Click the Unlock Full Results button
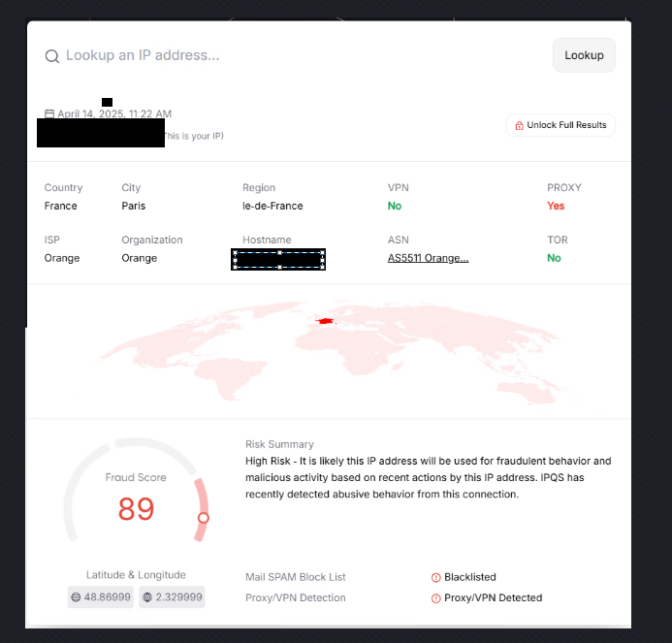 (560, 125)
